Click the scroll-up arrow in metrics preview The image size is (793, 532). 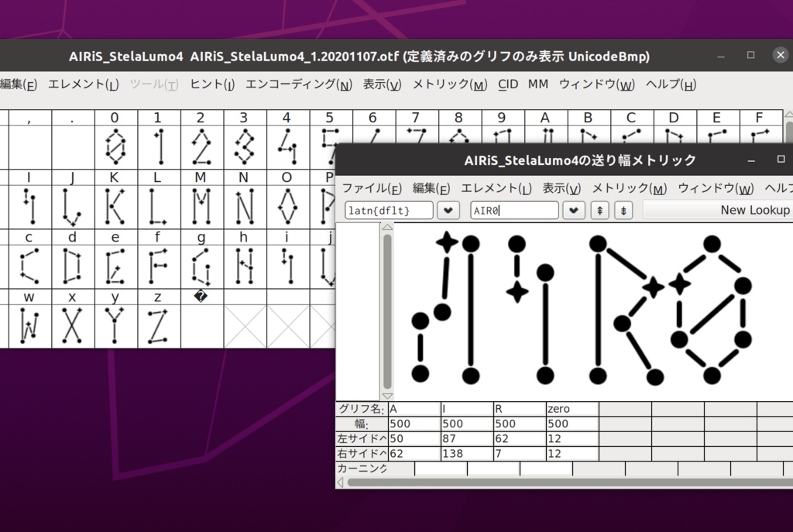tap(387, 227)
